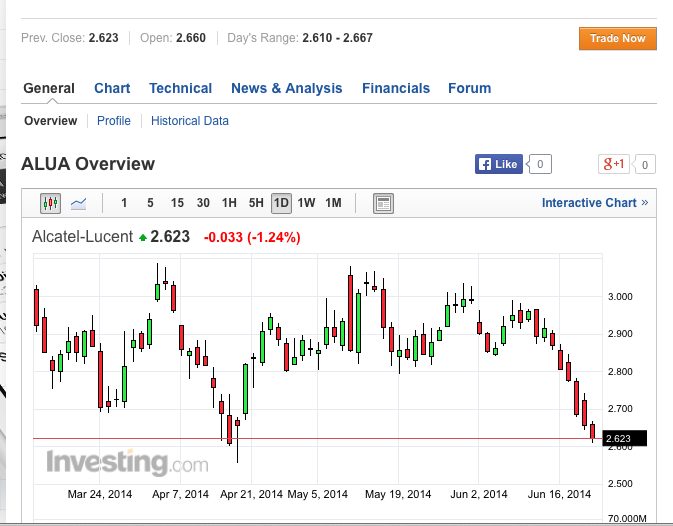
Task: Open the Chart tab
Action: coord(112,88)
